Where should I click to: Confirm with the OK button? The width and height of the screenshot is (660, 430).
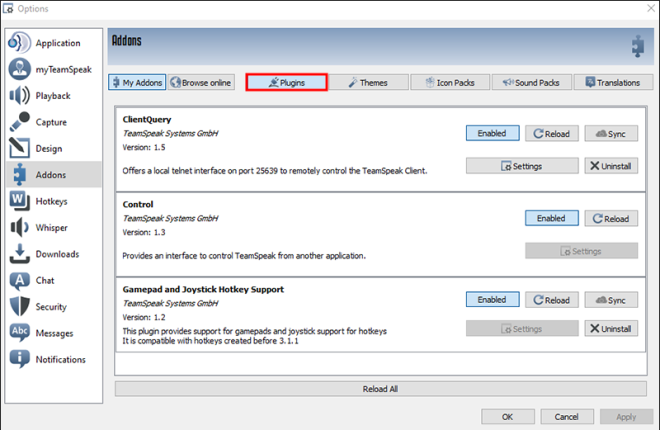click(x=508, y=417)
